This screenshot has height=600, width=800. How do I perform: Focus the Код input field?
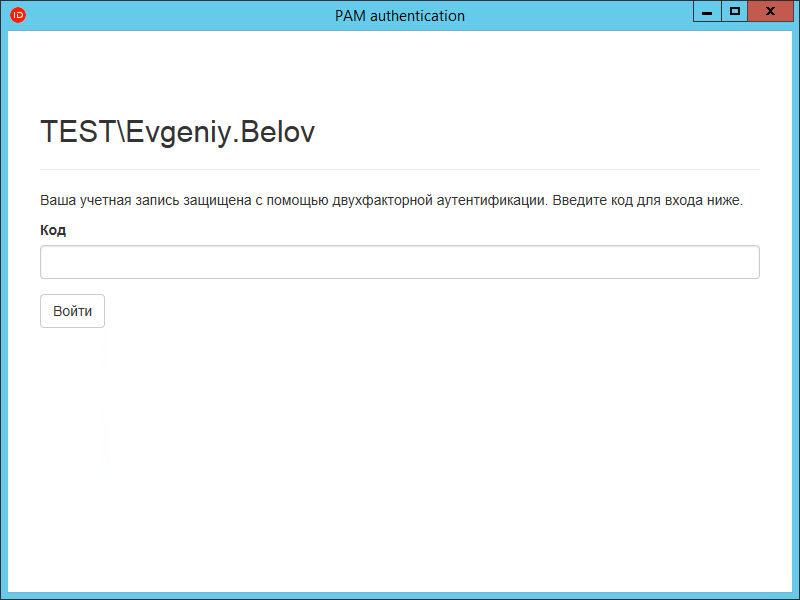pos(400,262)
